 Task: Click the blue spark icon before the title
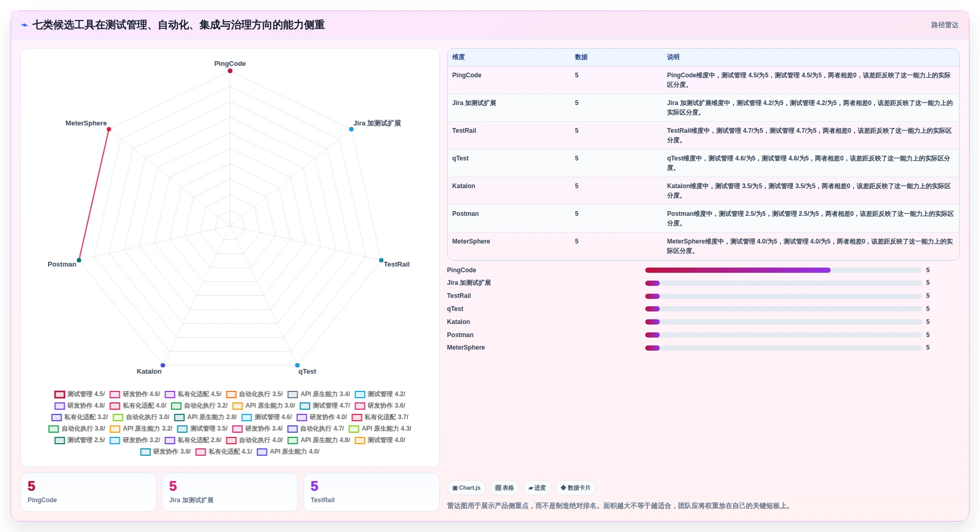pyautogui.click(x=24, y=25)
